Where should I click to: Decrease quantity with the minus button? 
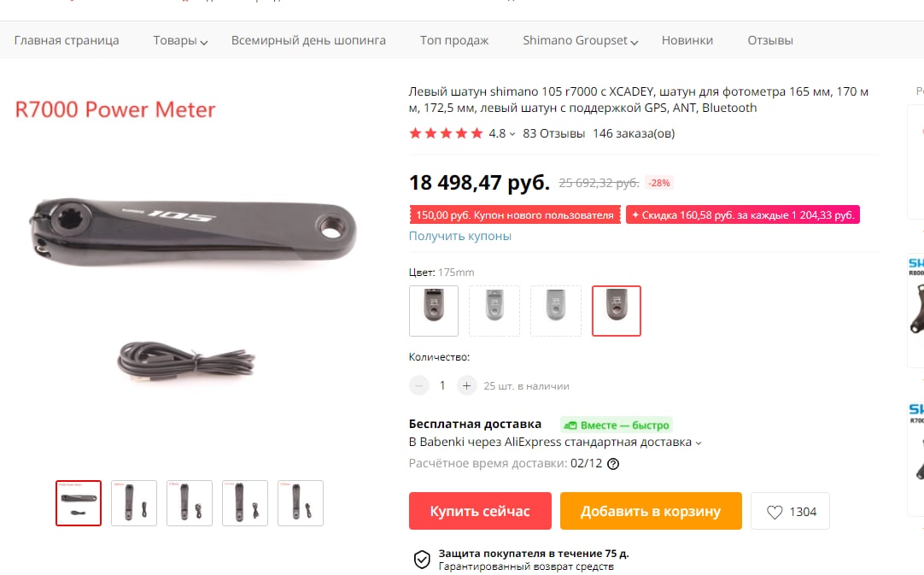419,385
